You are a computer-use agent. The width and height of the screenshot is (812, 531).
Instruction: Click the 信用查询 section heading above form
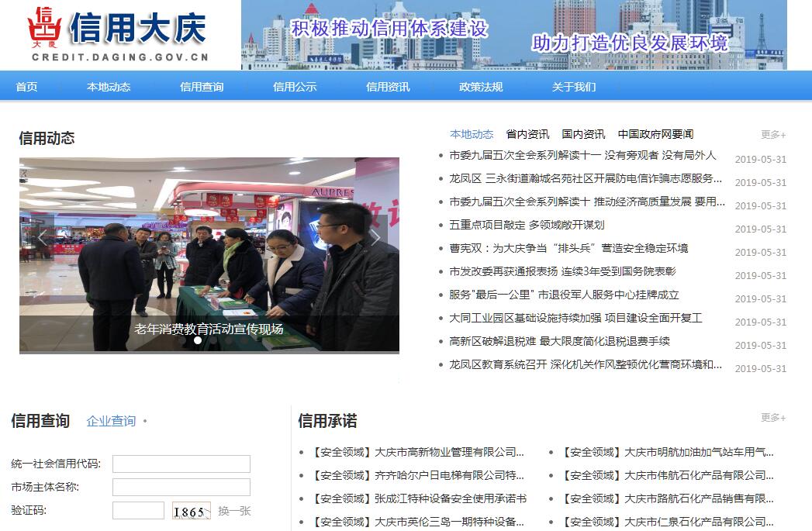tap(40, 421)
